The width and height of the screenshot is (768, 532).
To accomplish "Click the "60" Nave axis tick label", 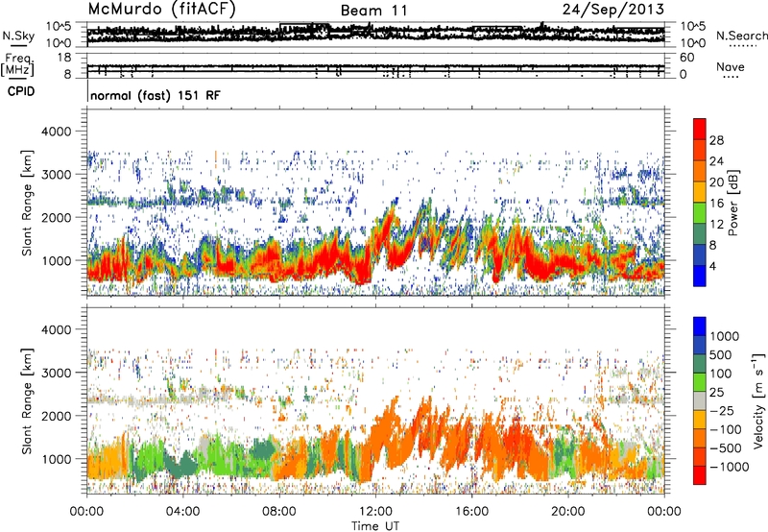I will pos(686,58).
